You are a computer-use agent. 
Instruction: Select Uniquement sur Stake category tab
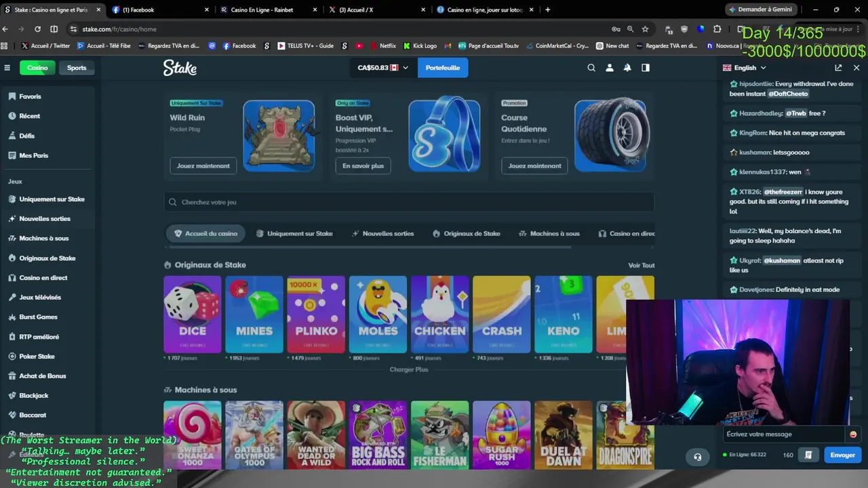point(294,233)
